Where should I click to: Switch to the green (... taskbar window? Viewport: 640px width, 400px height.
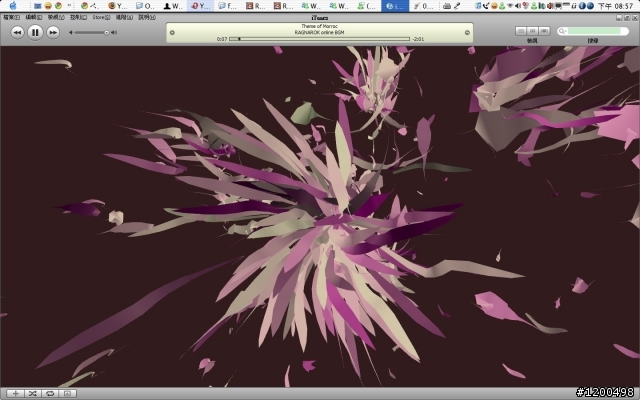[x=366, y=6]
